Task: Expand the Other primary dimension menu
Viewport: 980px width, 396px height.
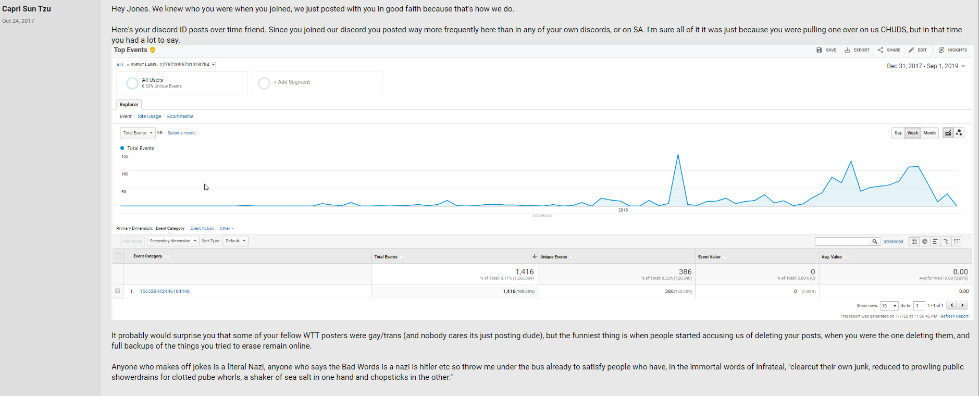Action: (x=227, y=228)
